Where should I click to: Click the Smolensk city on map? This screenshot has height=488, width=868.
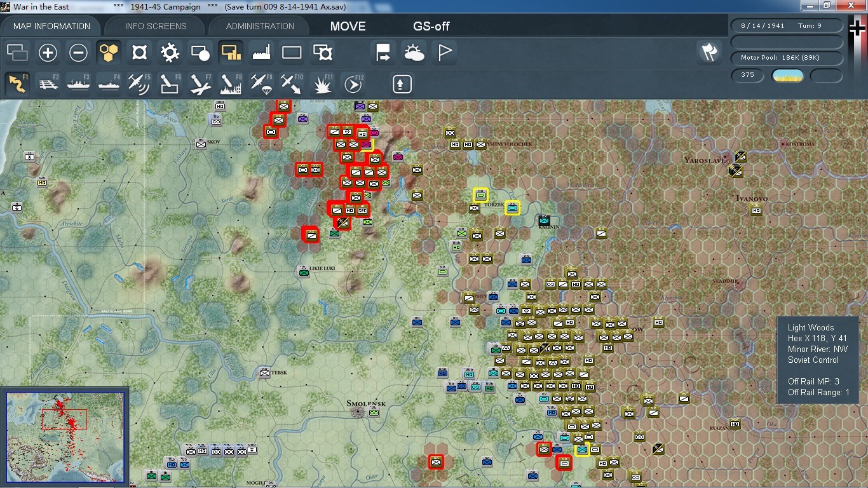click(x=359, y=412)
